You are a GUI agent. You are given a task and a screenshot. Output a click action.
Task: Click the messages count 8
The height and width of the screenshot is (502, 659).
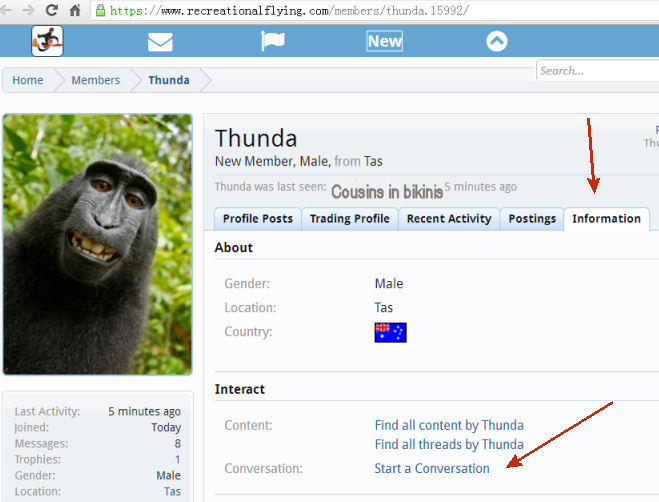178,444
